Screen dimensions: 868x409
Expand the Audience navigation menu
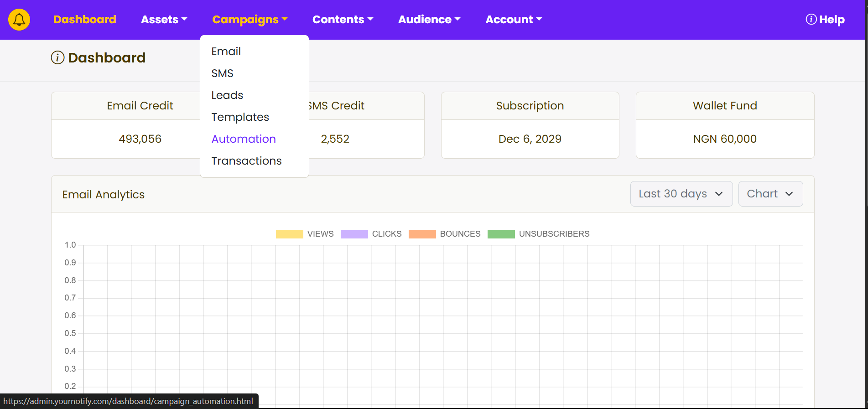429,20
